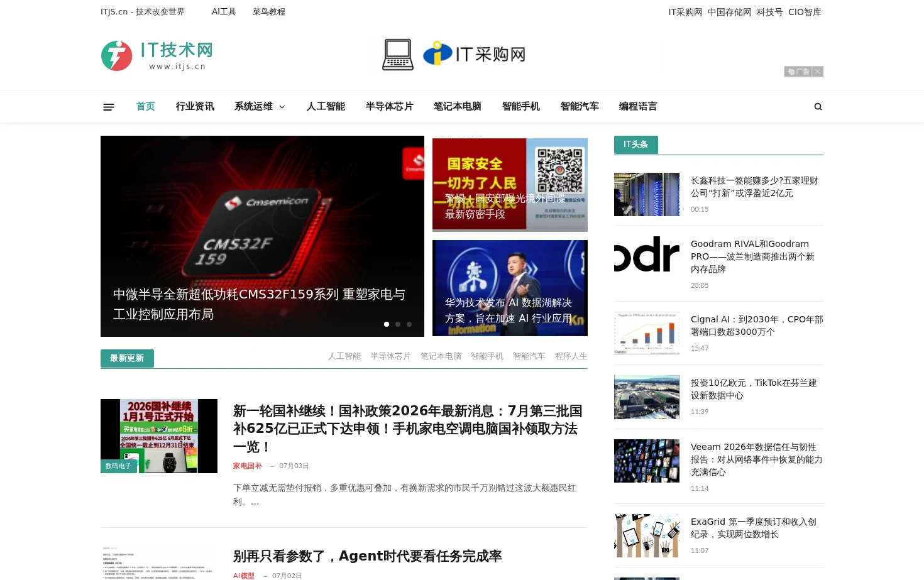This screenshot has height=580, width=924.
Task: Select first slider pagination dot
Action: coord(387,324)
